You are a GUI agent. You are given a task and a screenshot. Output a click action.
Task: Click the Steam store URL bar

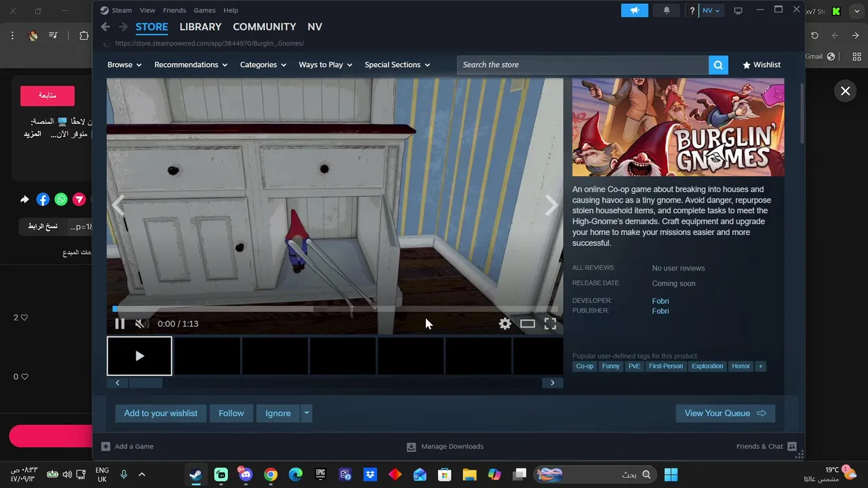[x=210, y=43]
